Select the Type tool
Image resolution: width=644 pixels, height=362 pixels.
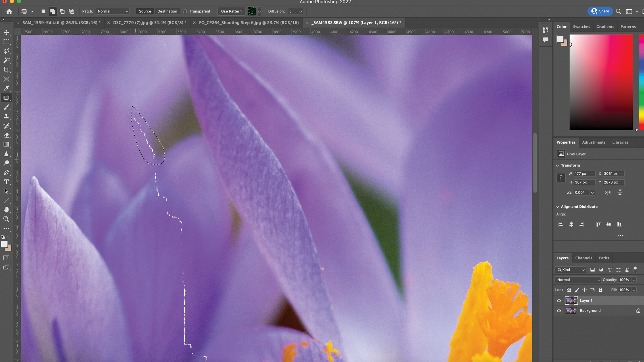pyautogui.click(x=6, y=182)
